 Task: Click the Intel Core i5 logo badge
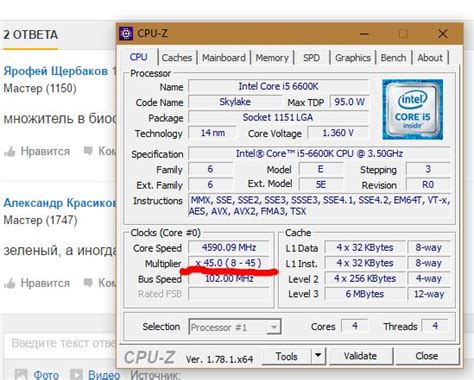click(413, 109)
